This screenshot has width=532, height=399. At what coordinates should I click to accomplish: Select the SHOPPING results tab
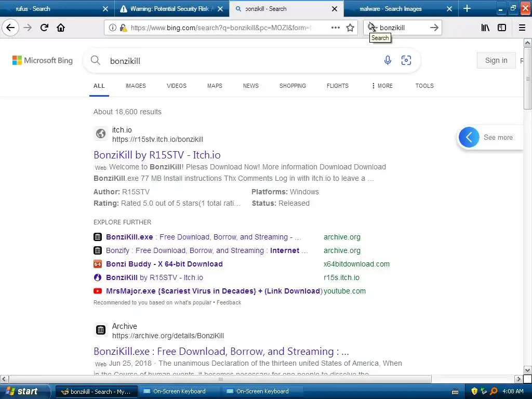(293, 86)
